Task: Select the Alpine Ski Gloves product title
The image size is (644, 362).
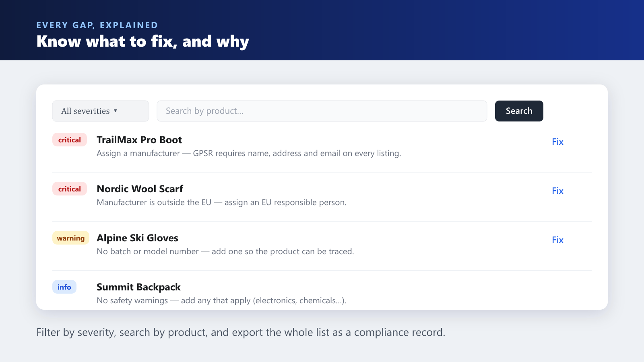Action: coord(137,238)
